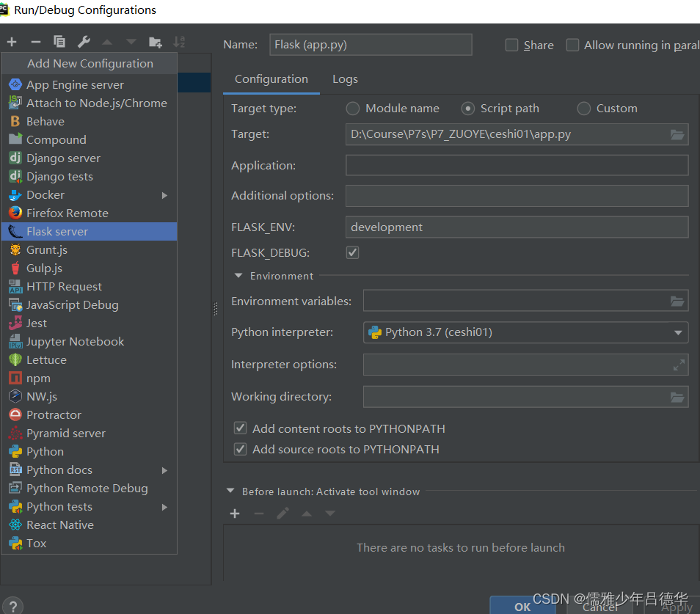
Task: Choose React Native configuration
Action: tap(90, 525)
